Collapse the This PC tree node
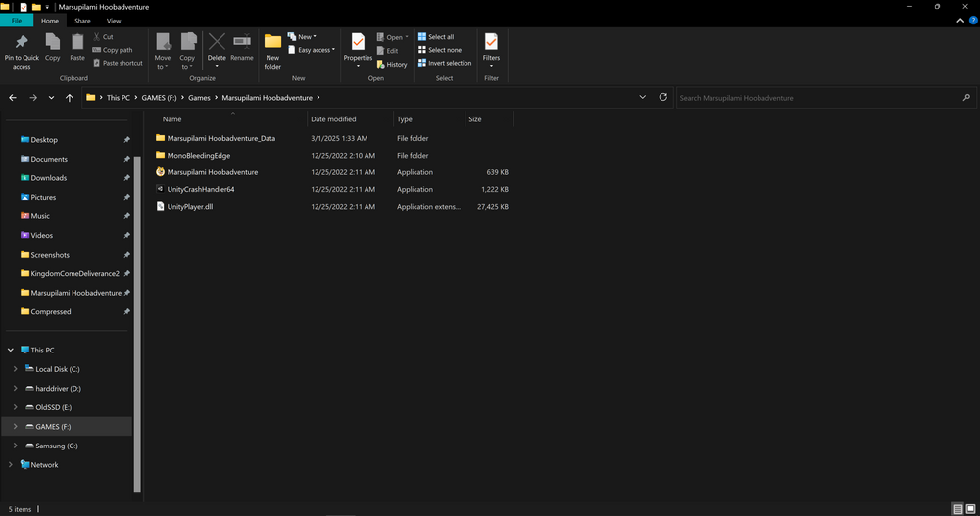The image size is (980, 516). [x=11, y=350]
